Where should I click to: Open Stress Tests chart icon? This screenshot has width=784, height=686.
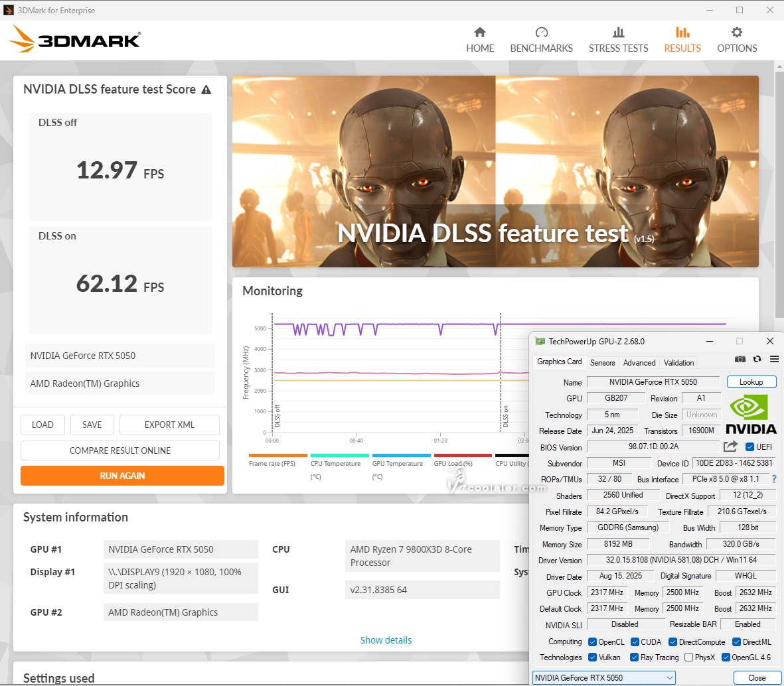[x=619, y=33]
